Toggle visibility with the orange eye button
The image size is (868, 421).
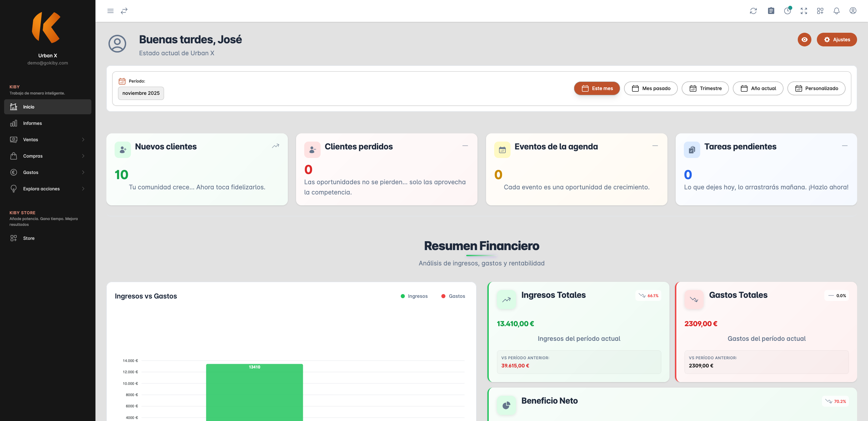pos(804,40)
